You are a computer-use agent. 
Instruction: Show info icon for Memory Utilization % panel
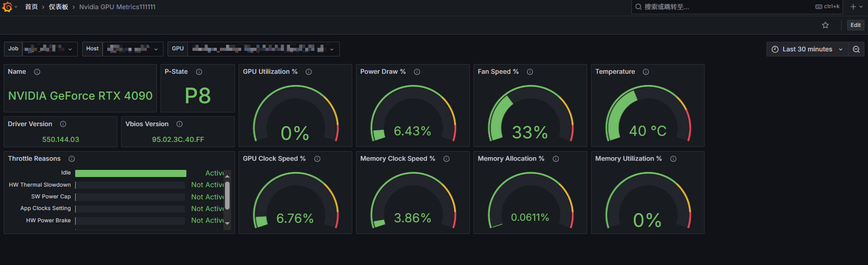pos(673,159)
